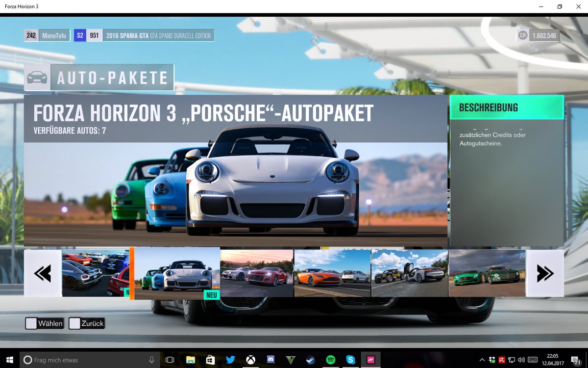Open Windows Store from the taskbar
Viewport: 588px width, 368px height.
[x=210, y=360]
